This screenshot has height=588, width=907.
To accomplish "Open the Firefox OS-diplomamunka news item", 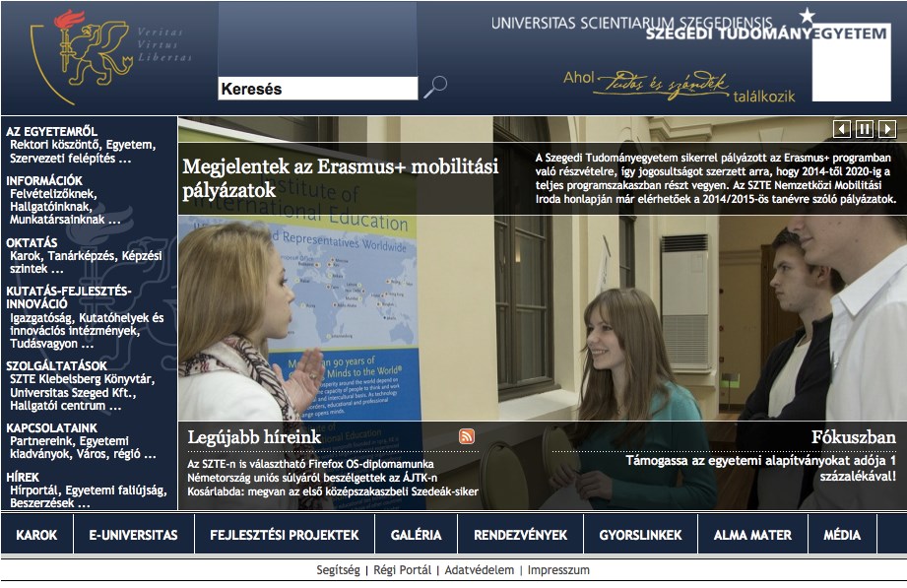I will point(310,464).
